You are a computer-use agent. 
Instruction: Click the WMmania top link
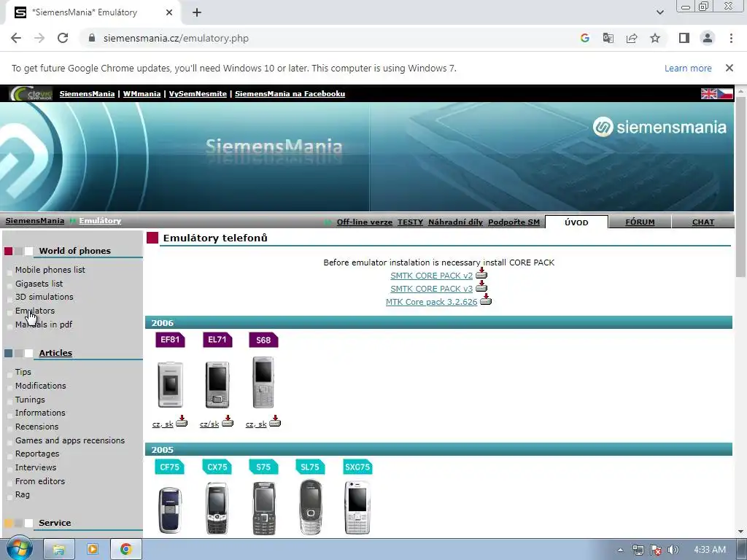pos(142,94)
